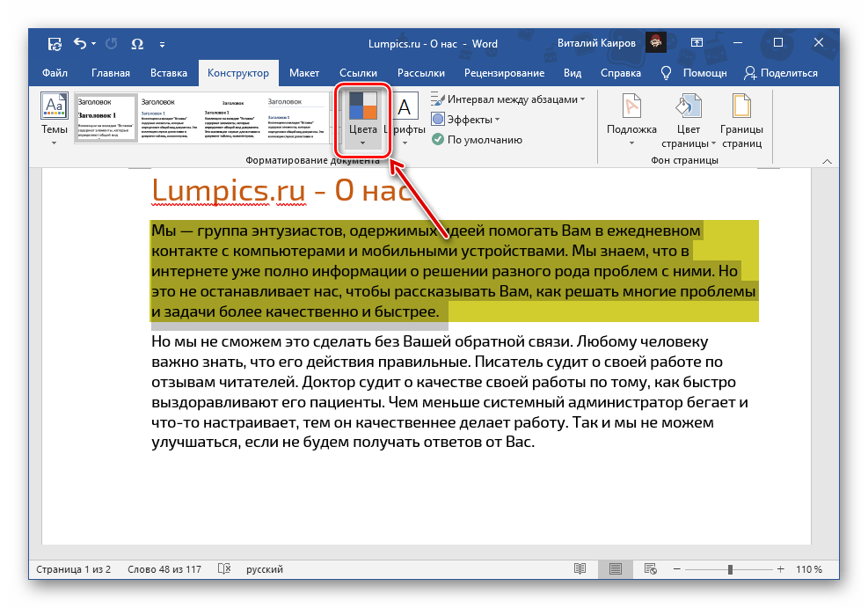Click the Save icon in title bar
The image size is (868, 608).
[55, 43]
